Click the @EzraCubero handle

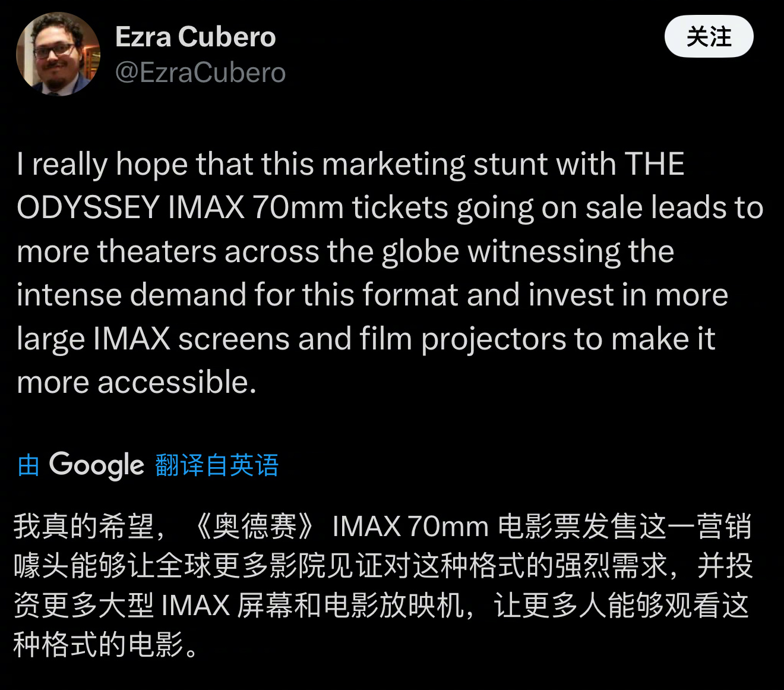200,73
